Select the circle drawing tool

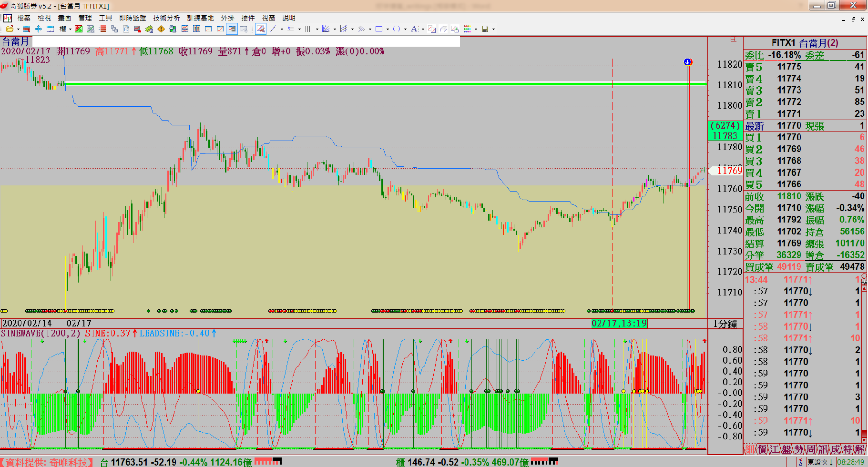click(x=397, y=29)
